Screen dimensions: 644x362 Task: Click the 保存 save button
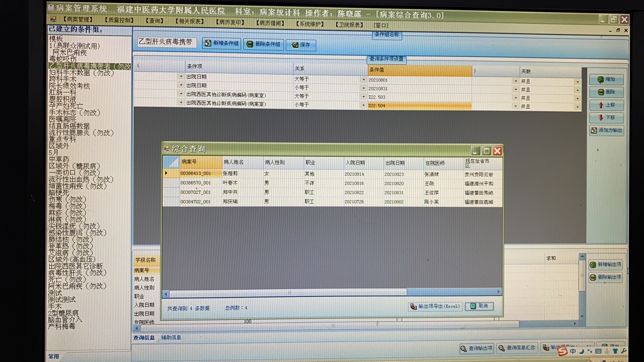pyautogui.click(x=301, y=45)
